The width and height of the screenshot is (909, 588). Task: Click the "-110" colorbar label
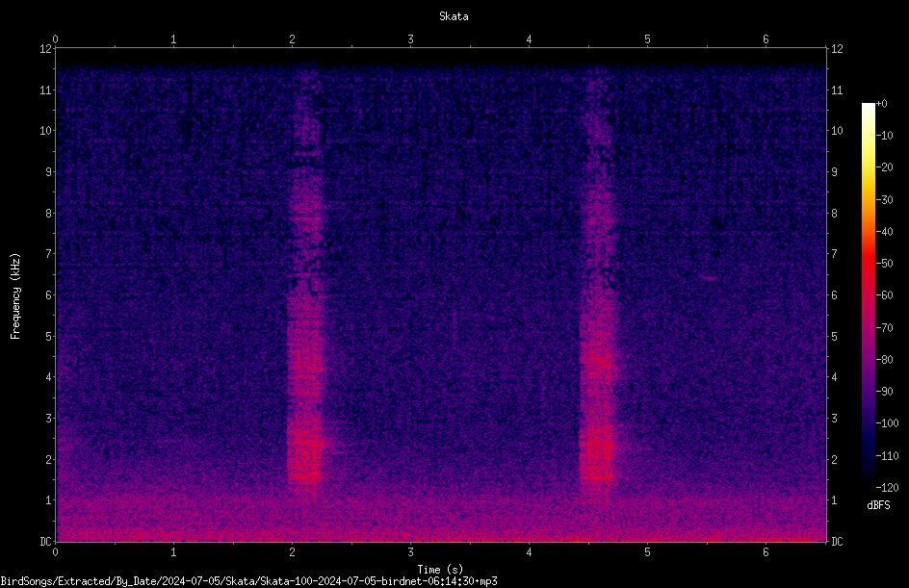pyautogui.click(x=887, y=456)
